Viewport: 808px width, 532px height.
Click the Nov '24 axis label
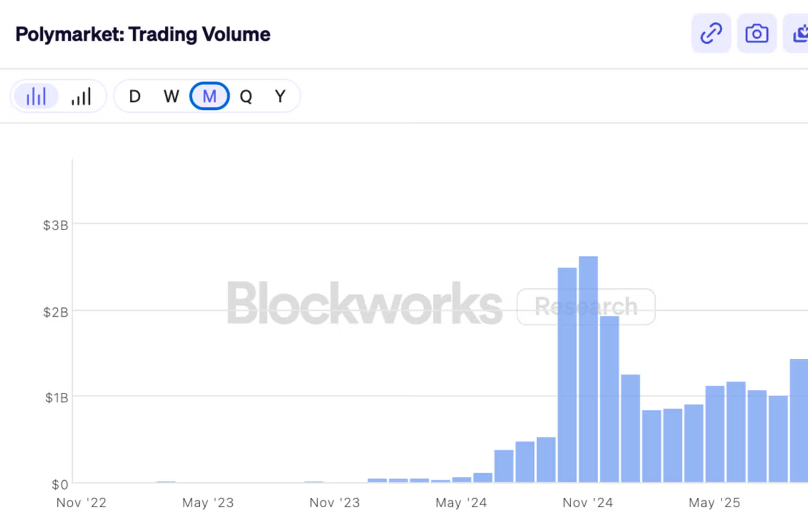click(587, 503)
